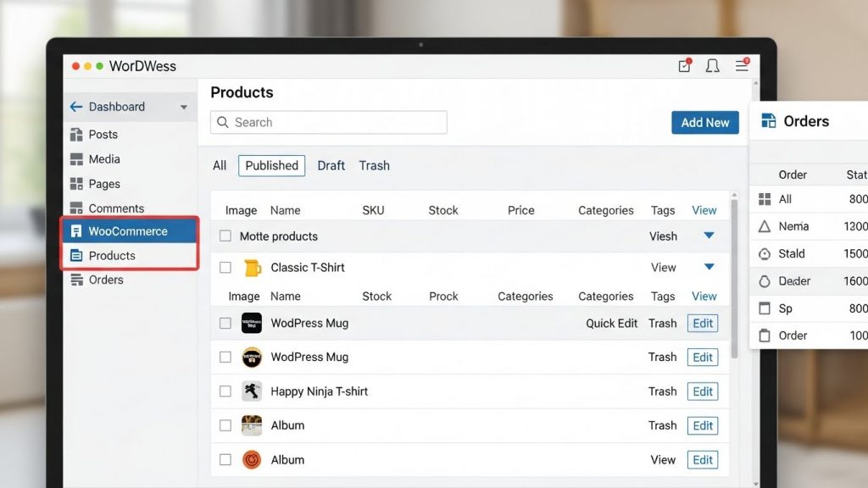Viewport: 868px width, 488px height.
Task: Tick the Happy Ninja T-shirt checkbox
Action: click(x=225, y=391)
